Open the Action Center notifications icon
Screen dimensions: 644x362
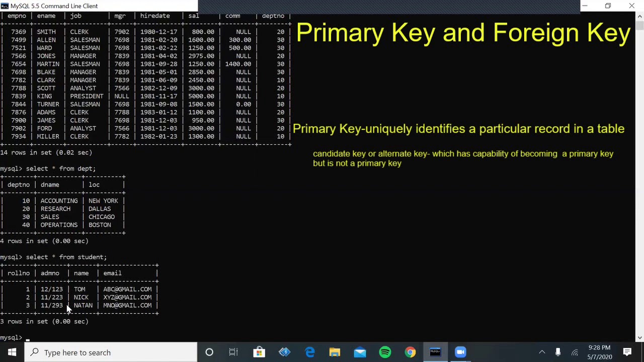[627, 352]
